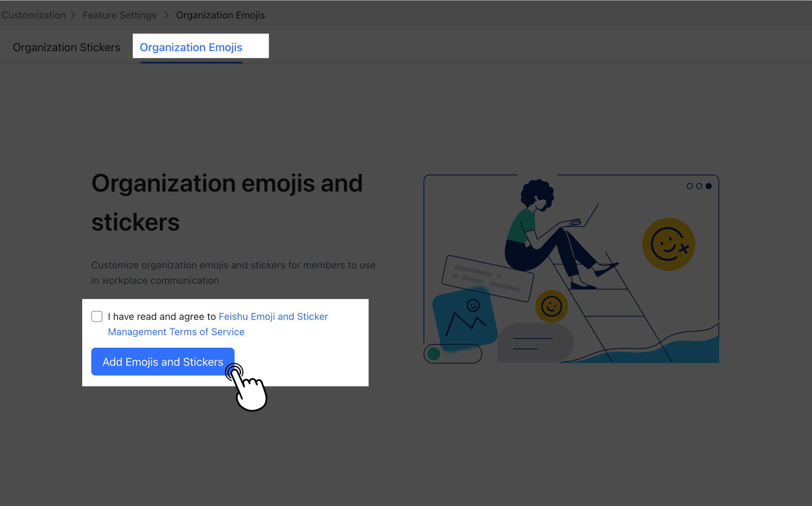Click the chevron before Organization Emojis breadcrumb
The image size is (812, 506).
(166, 15)
